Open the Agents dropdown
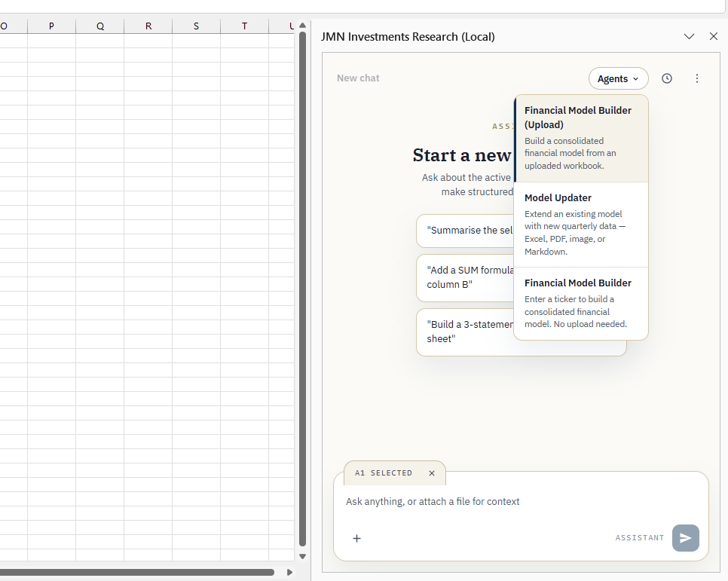This screenshot has width=728, height=581. click(x=619, y=78)
